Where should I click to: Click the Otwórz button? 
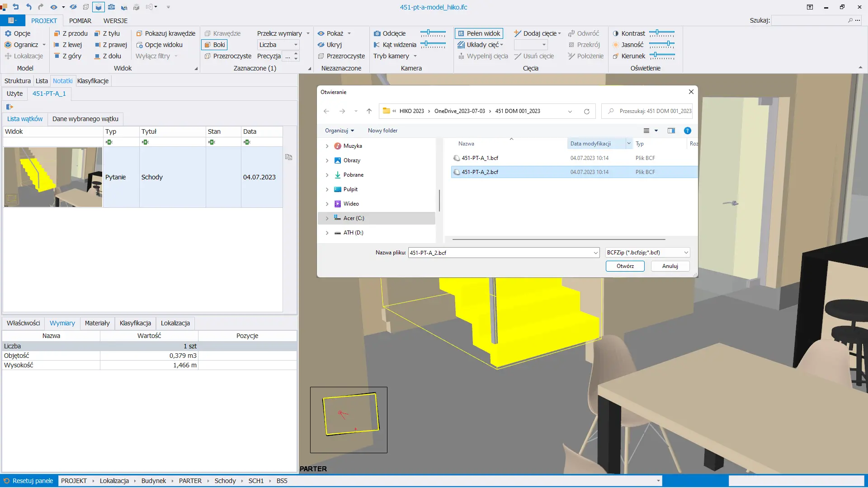tap(625, 266)
